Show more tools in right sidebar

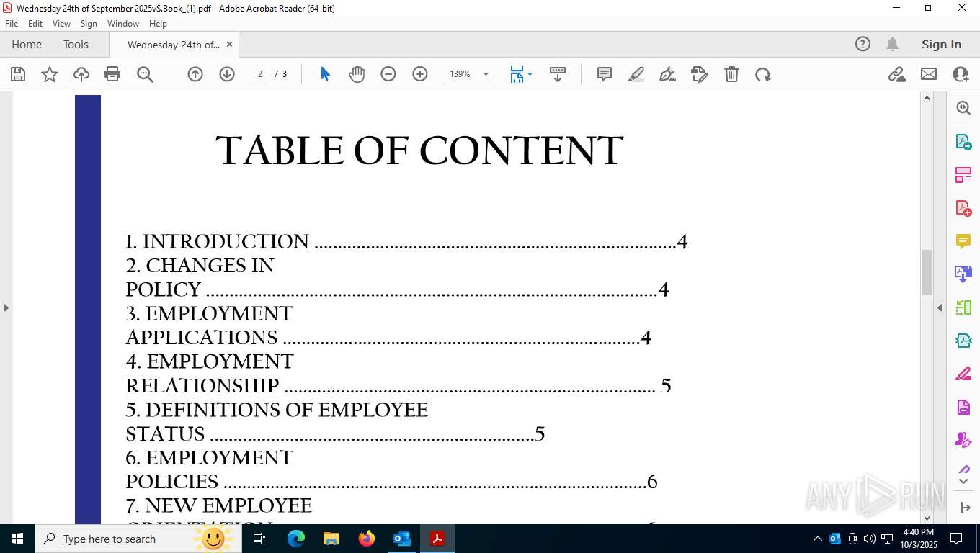pos(963,481)
